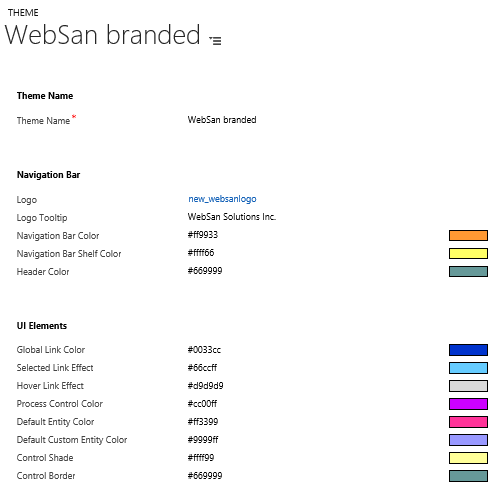Edit the Navigation Bar Shelf Color value #ffff66

pos(201,253)
